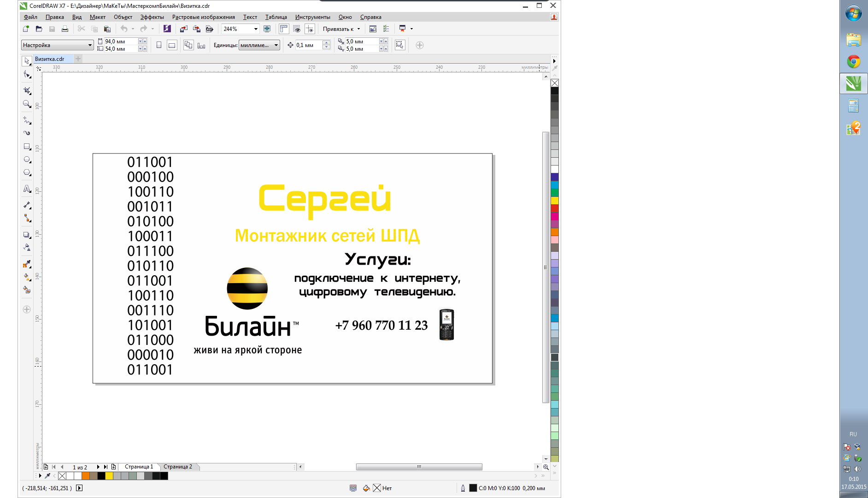
Task: Select the Connector tool
Action: point(27,218)
